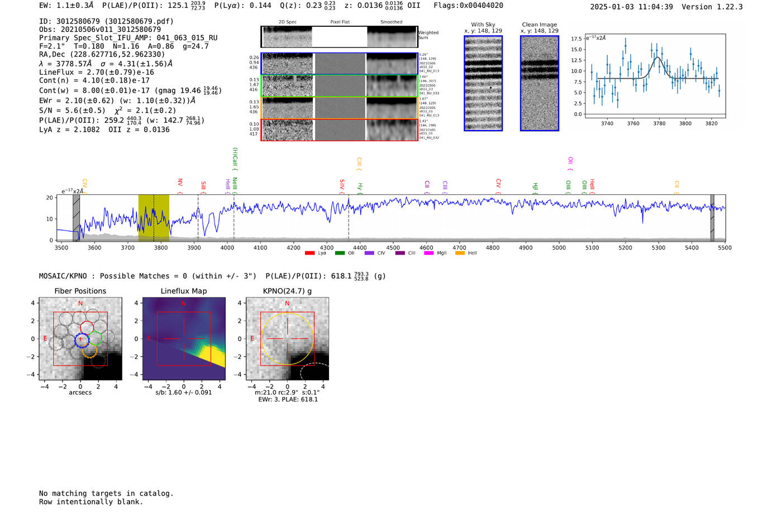Viewport: 782px width, 532px height.
Task: Click the blue fiber circle in Fiber Positions
Action: click(x=82, y=339)
